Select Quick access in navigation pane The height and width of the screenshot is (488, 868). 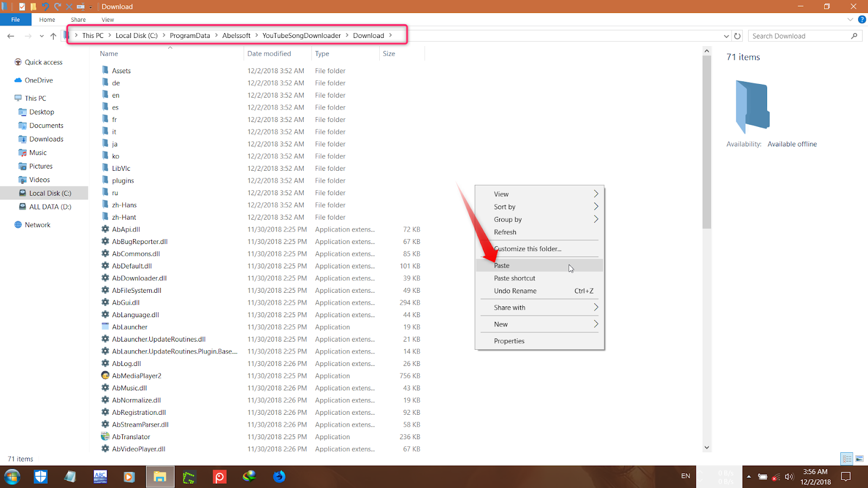(x=43, y=62)
